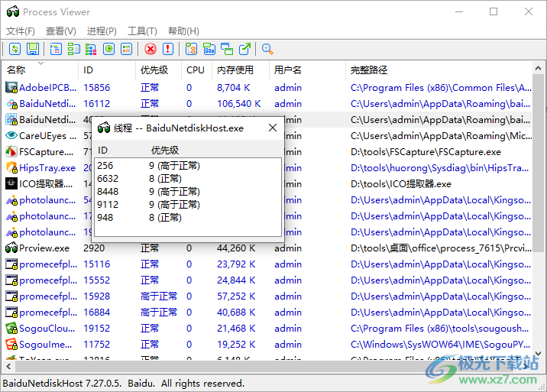
Task: Click the toolbar icon with green, blue and red grid
Action: click(x=91, y=49)
